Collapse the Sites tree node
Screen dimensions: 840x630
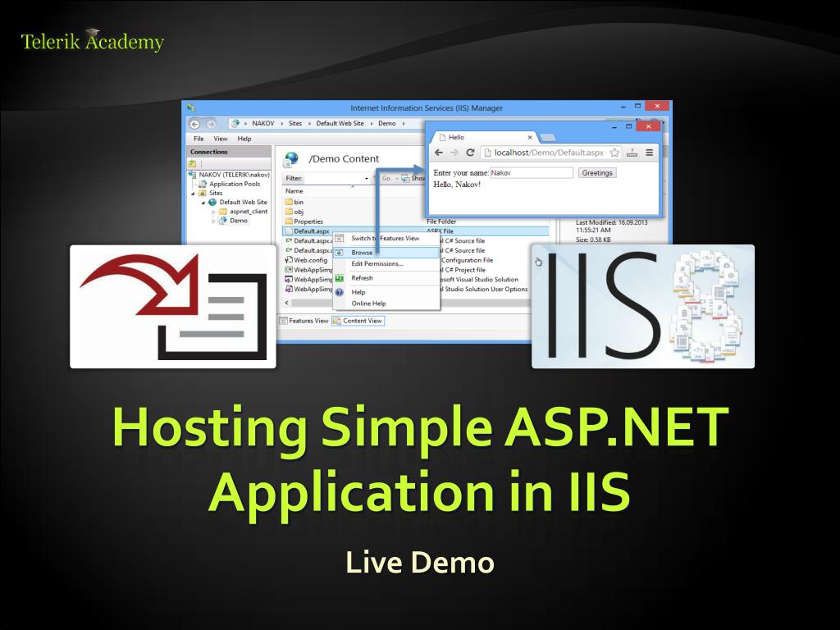coord(194,194)
